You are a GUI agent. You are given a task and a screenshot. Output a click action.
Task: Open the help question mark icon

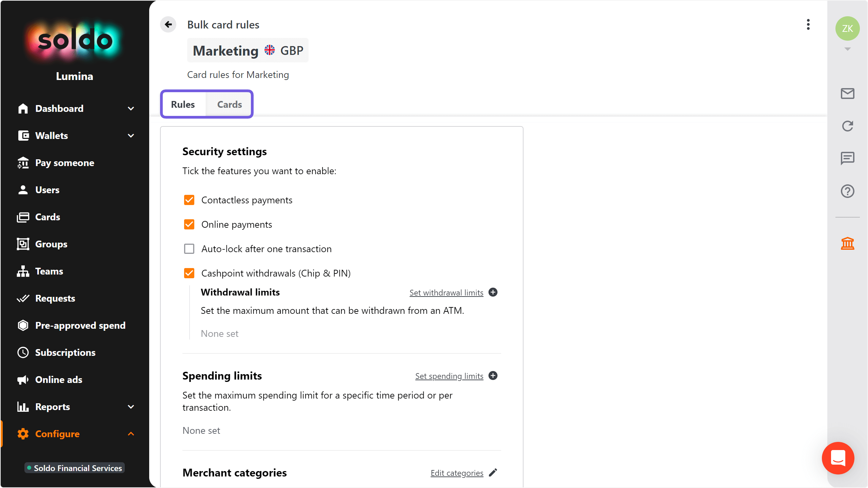tap(847, 191)
